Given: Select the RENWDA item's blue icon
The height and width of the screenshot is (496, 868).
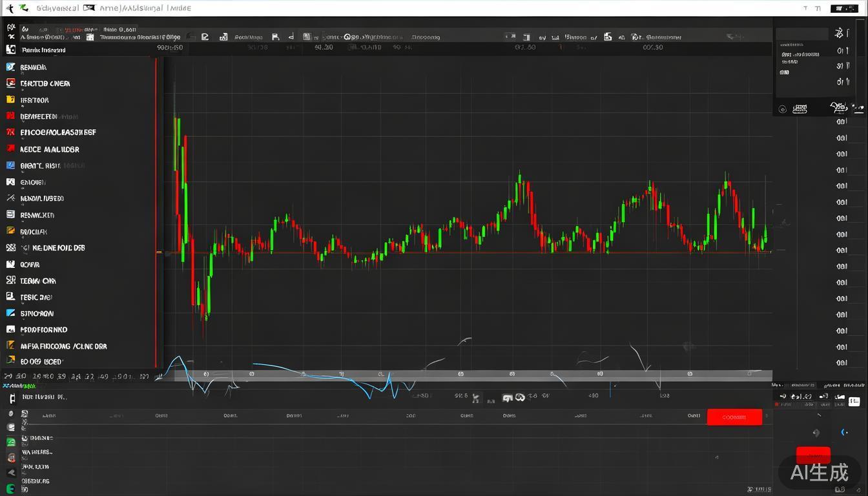Looking at the screenshot, I should tap(10, 67).
